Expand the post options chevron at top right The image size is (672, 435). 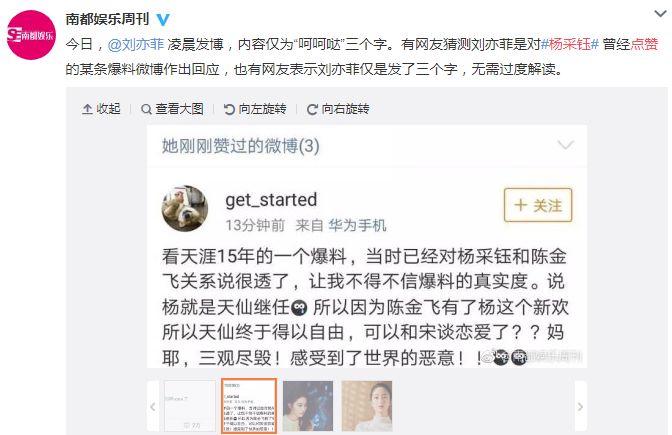point(660,14)
